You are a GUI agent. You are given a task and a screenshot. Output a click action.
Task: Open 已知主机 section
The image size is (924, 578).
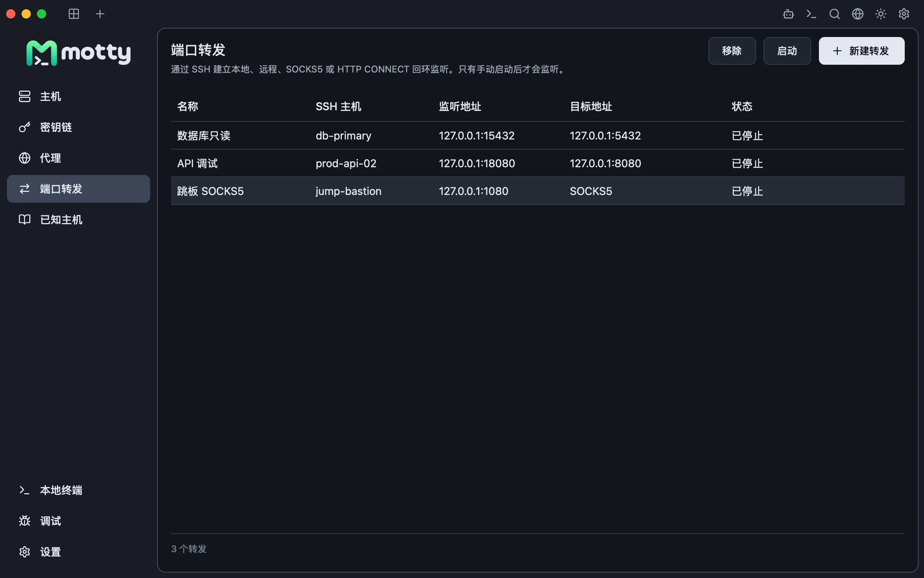79,220
